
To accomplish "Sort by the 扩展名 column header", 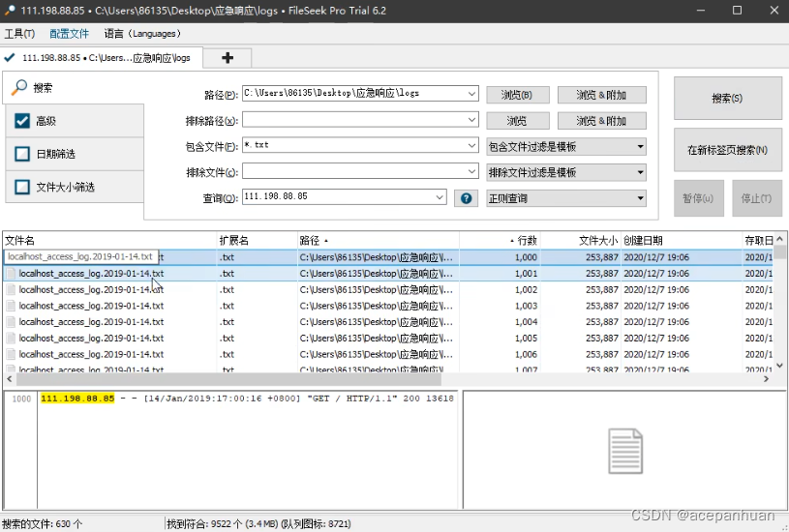I will click(x=258, y=240).
